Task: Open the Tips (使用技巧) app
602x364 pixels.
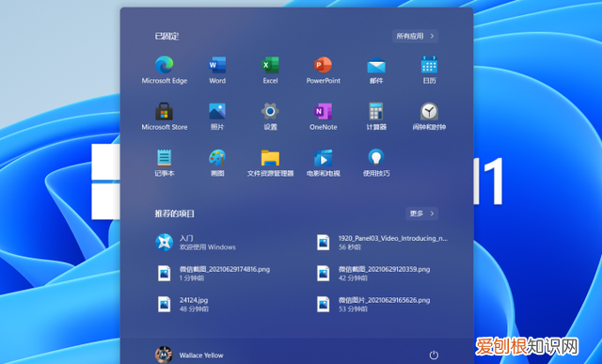Action: tap(376, 163)
